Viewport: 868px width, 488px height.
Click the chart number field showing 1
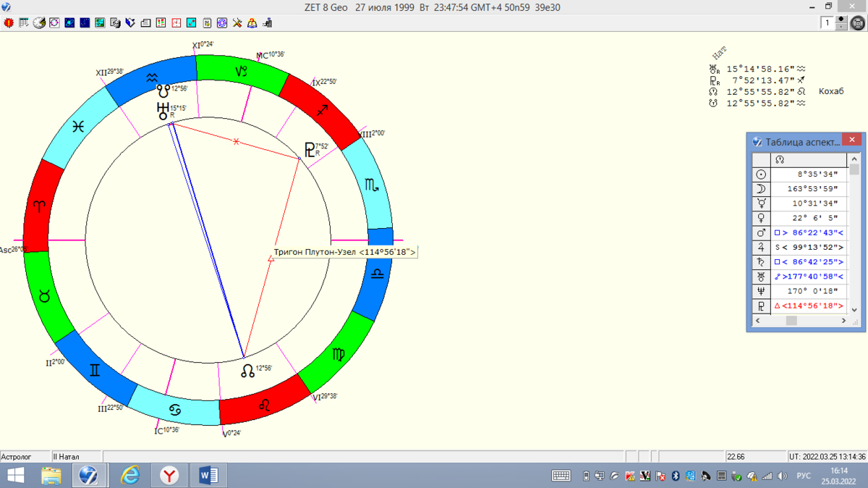(827, 23)
